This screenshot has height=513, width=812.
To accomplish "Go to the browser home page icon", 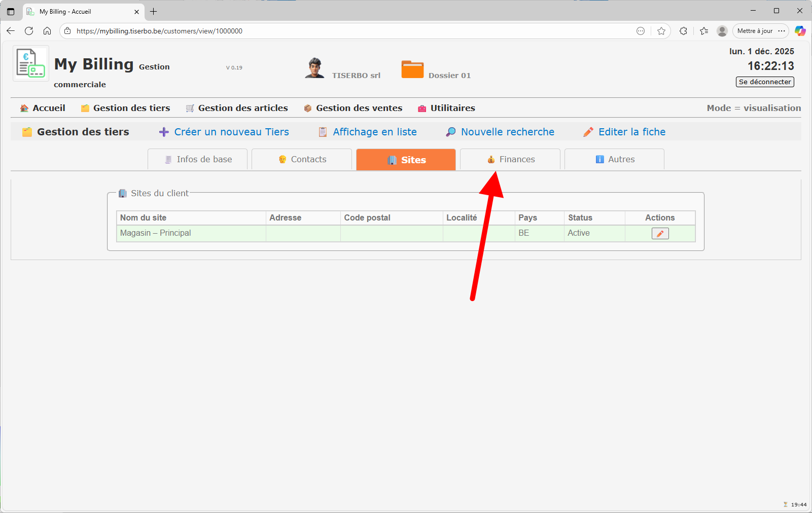I will pos(47,31).
